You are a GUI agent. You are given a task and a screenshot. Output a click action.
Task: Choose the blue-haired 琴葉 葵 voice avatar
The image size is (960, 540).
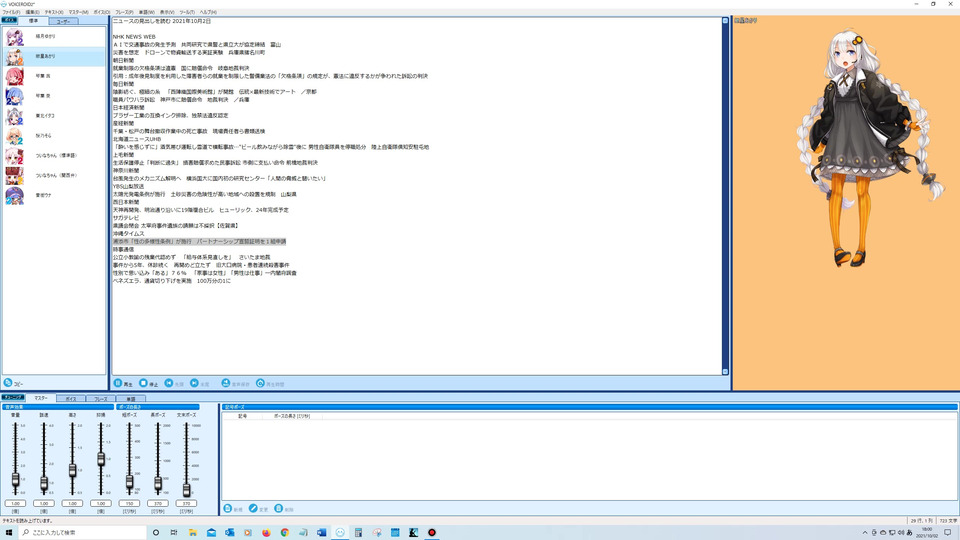point(15,96)
